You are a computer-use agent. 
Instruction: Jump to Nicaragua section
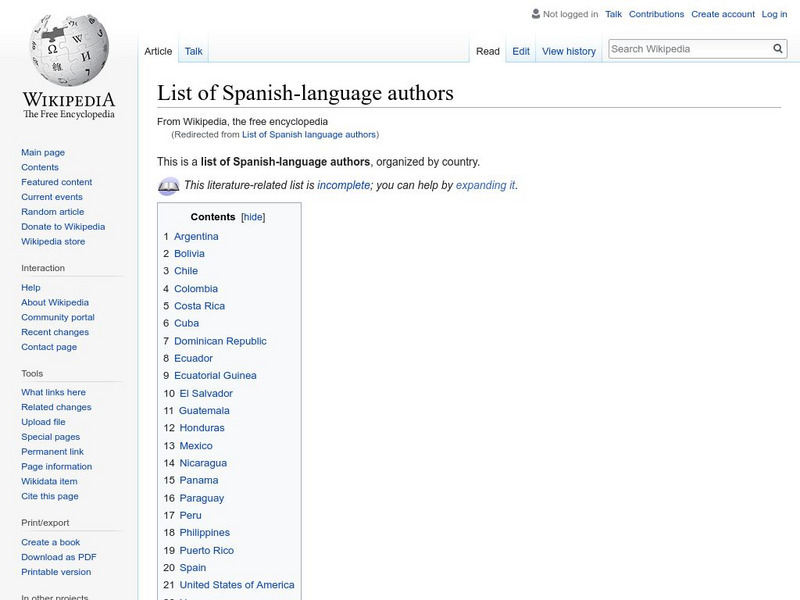203,463
